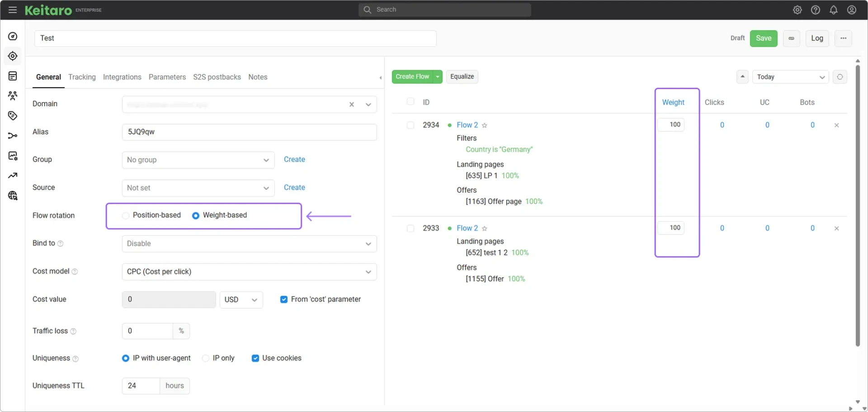
Task: Select Position-based flow rotation
Action: [151, 215]
